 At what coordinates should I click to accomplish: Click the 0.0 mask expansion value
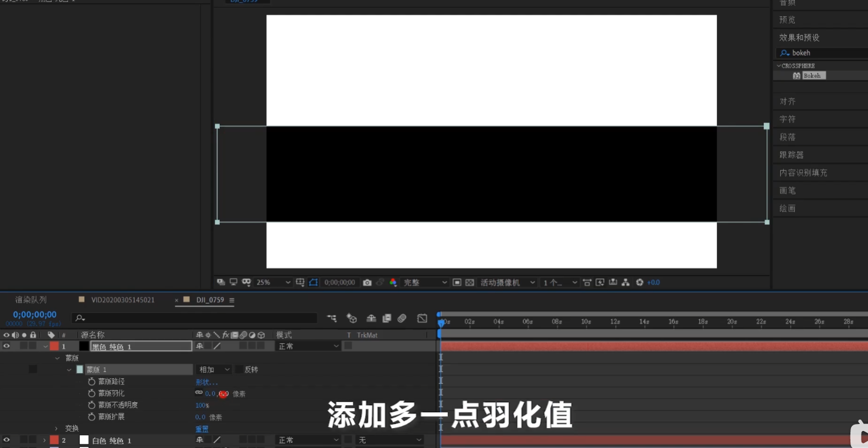click(x=200, y=416)
